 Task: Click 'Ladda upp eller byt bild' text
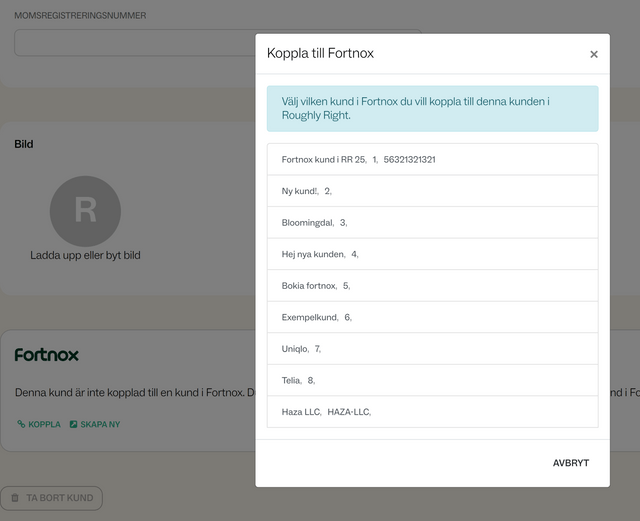(85, 255)
